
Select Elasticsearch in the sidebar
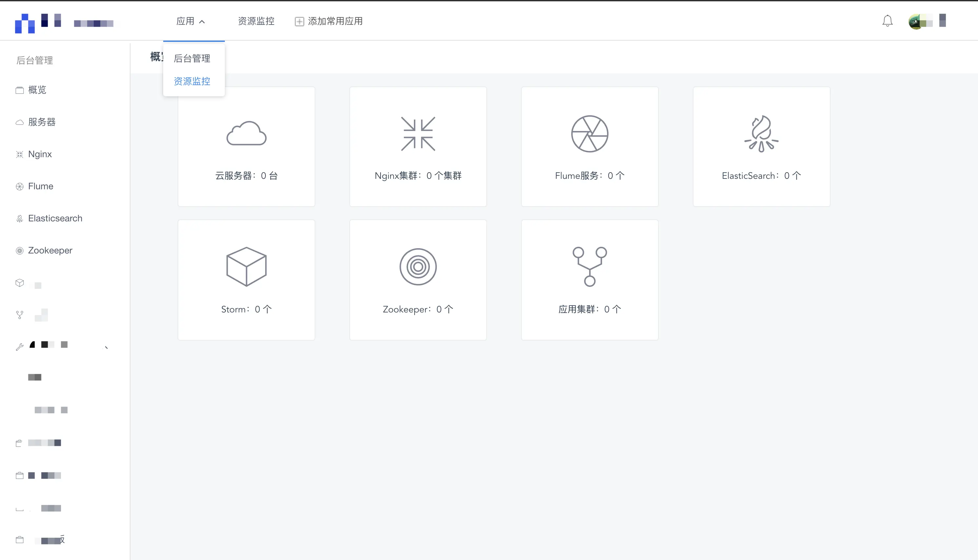click(x=55, y=218)
